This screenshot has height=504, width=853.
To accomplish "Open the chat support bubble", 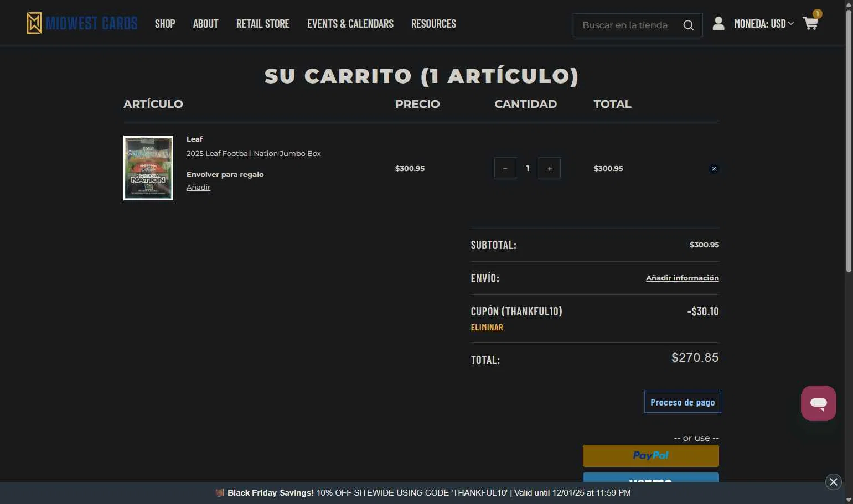I will pos(818,403).
